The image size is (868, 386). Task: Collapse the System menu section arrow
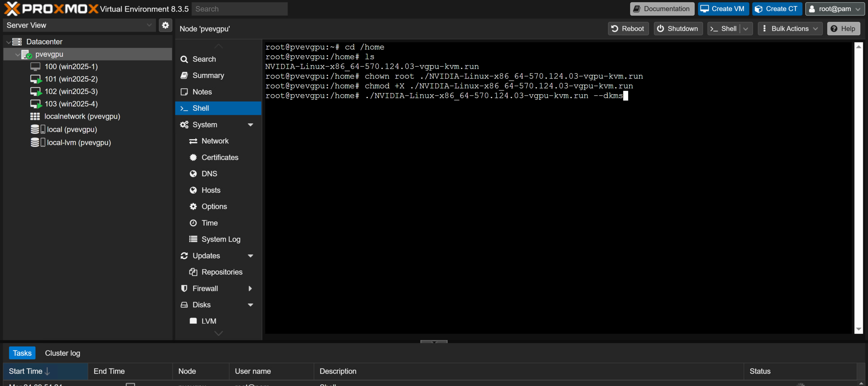251,125
